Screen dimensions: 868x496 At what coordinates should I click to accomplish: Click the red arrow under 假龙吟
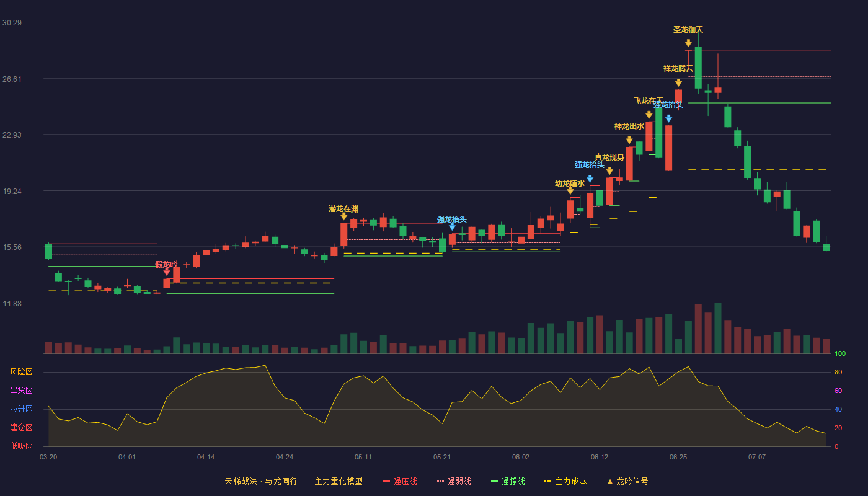(x=167, y=272)
